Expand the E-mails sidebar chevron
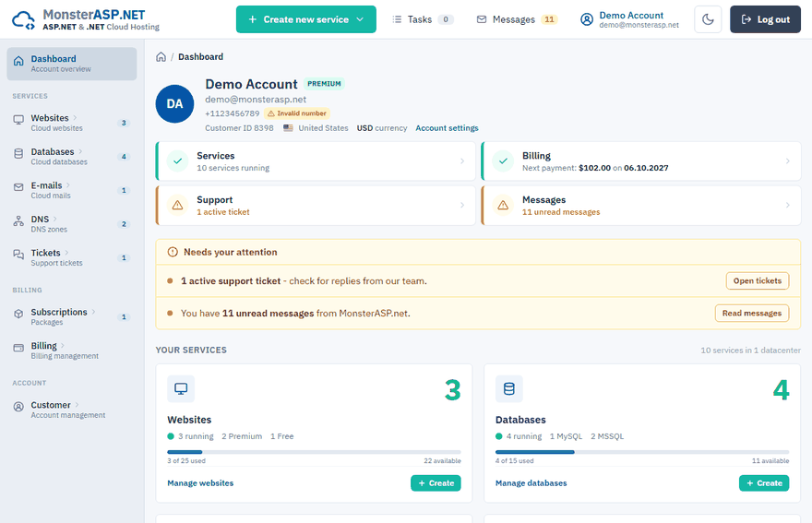 (x=68, y=184)
